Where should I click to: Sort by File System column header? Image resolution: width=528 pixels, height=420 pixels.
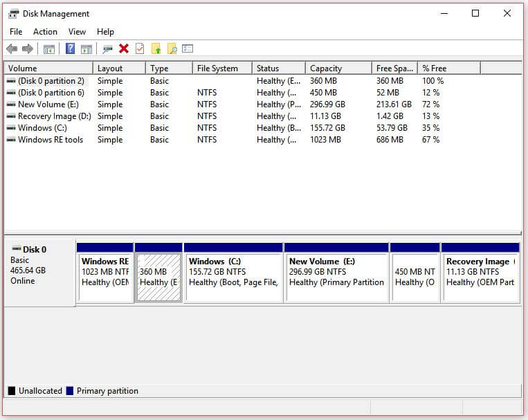[x=222, y=69]
